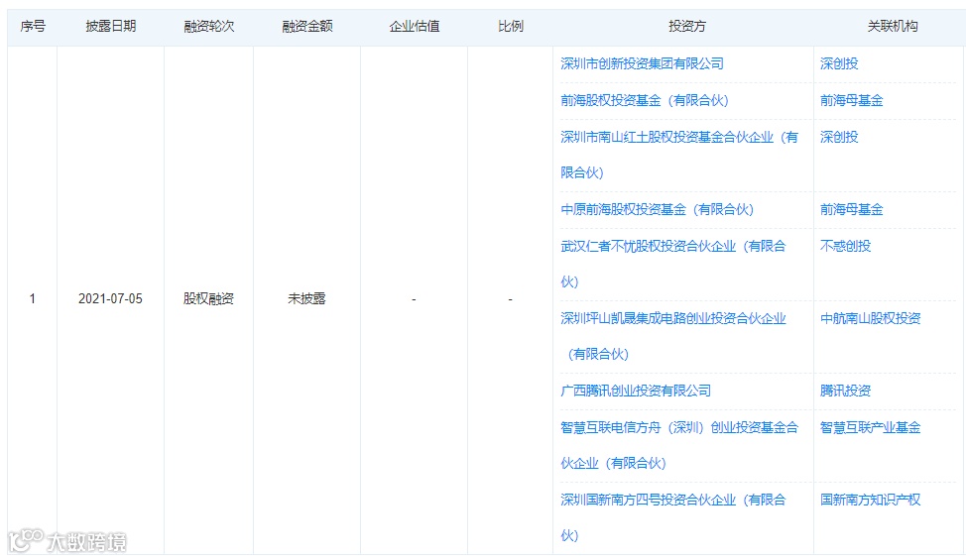Open 中原前海股权投资基金（有限合伙）link
Image resolution: width=966 pixels, height=560 pixels.
[657, 209]
